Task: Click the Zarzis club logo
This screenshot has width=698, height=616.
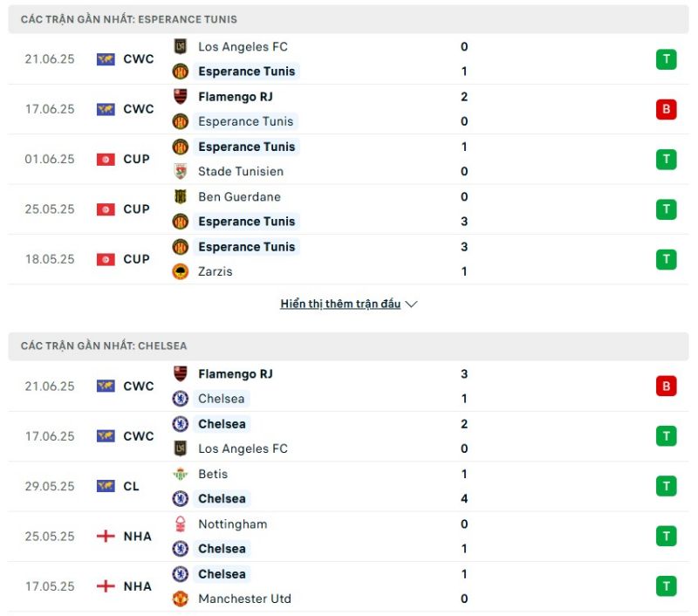Action: 181,271
